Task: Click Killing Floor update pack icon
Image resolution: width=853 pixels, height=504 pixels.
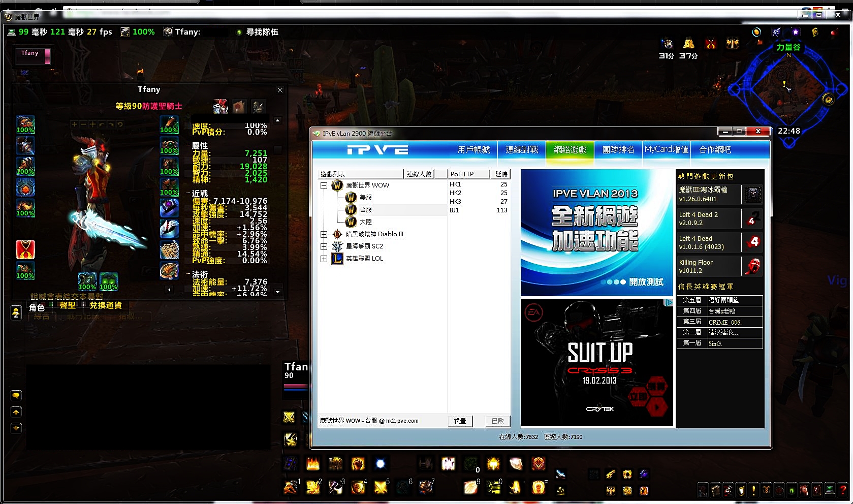Action: 752,266
